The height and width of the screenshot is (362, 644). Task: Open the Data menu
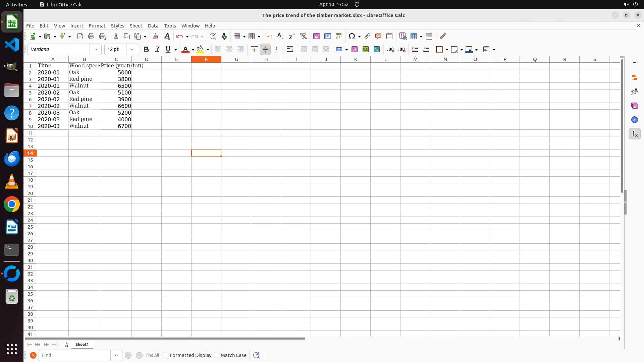(x=153, y=25)
